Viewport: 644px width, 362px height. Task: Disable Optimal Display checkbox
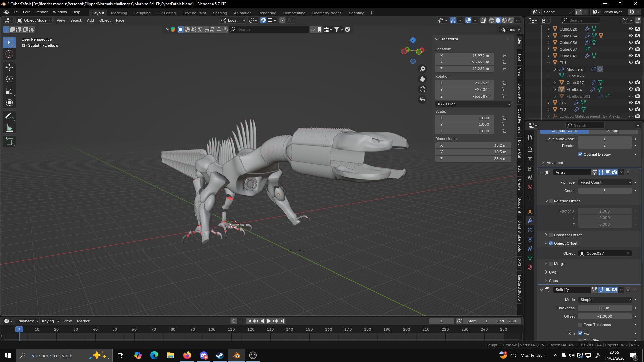[x=580, y=154]
